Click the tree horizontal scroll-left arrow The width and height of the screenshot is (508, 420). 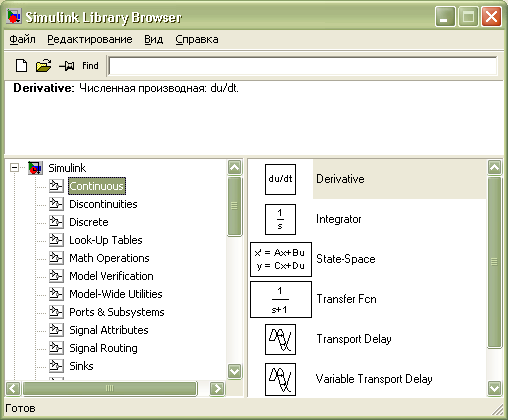coord(13,388)
